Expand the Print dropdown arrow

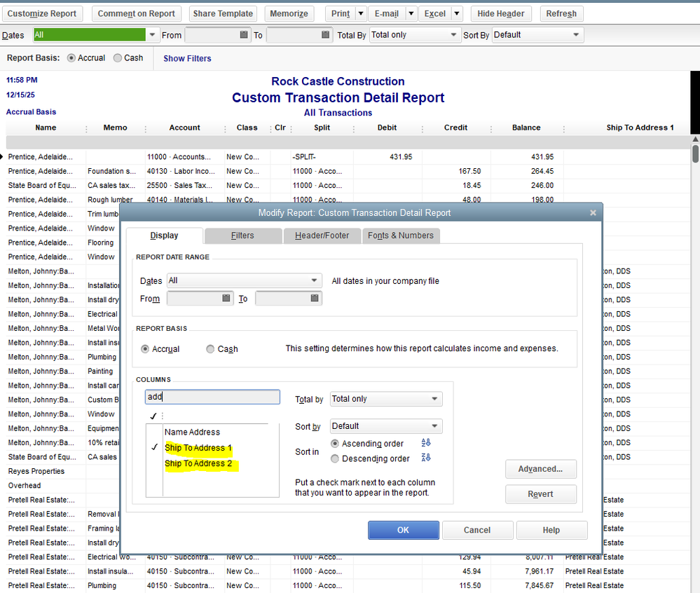pyautogui.click(x=361, y=14)
